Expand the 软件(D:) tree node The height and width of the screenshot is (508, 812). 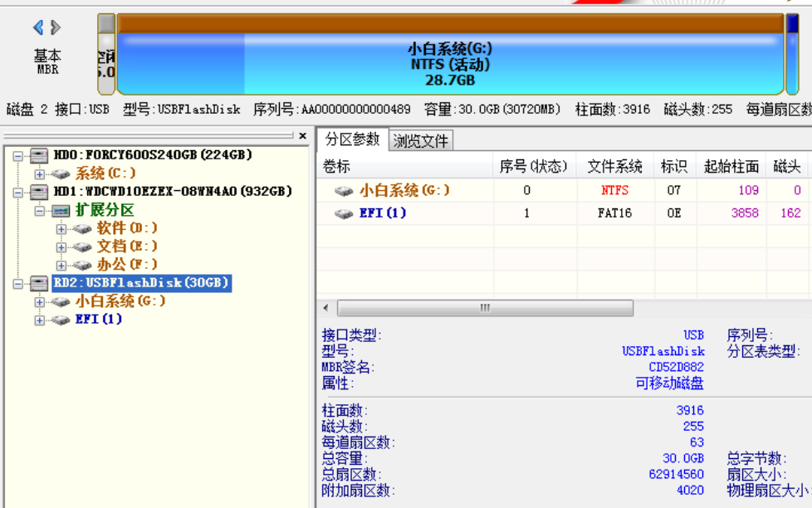point(61,229)
